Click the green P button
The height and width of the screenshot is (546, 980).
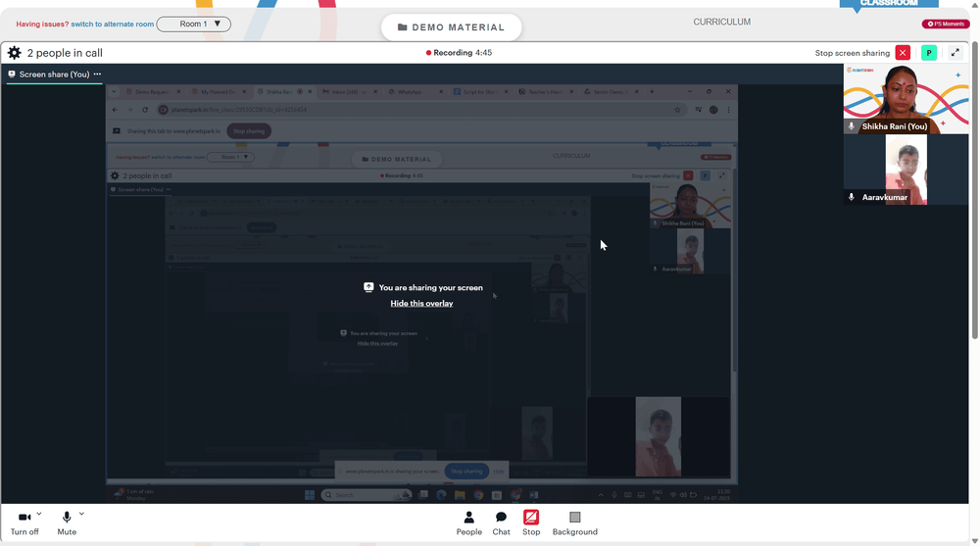pyautogui.click(x=929, y=53)
